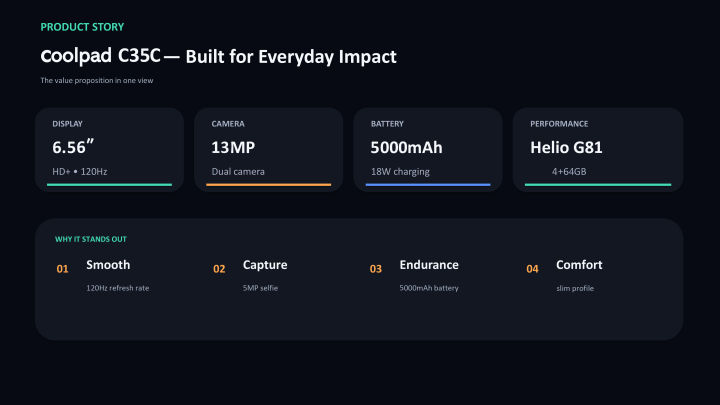Viewport: 720px width, 405px height.
Task: Click the green bar under Display card
Action: pos(109,185)
